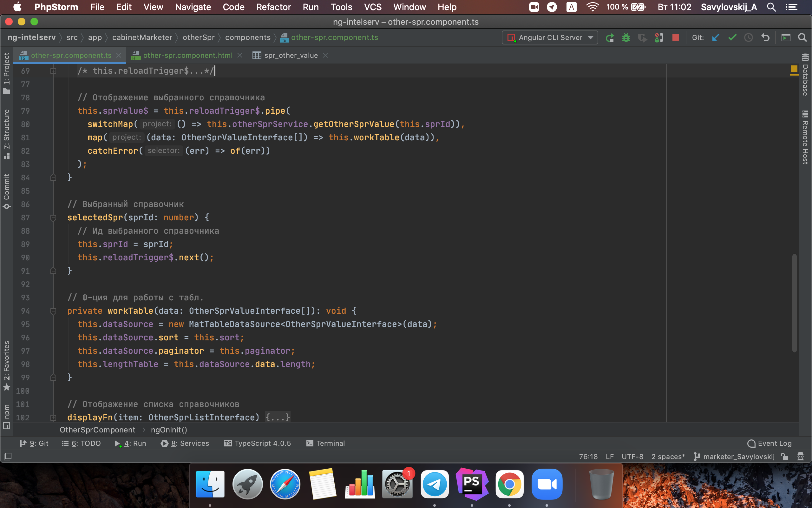Rerun Angular CLI Server with the green arrow icon

610,38
